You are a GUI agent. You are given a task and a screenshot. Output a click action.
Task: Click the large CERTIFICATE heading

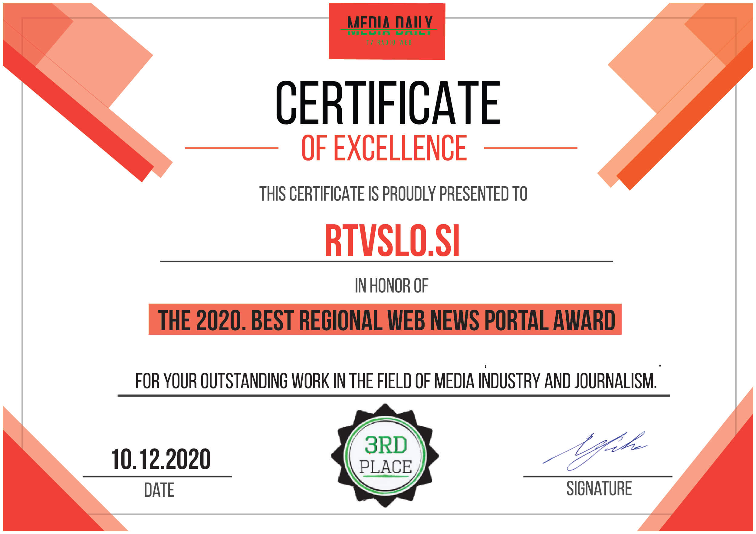point(388,103)
